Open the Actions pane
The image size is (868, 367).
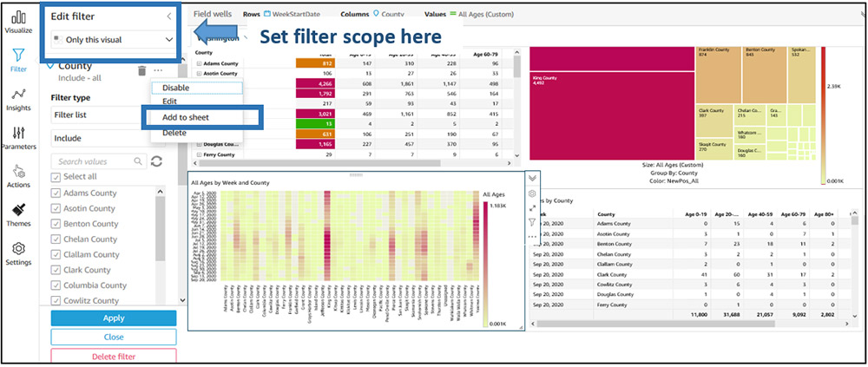pyautogui.click(x=18, y=177)
